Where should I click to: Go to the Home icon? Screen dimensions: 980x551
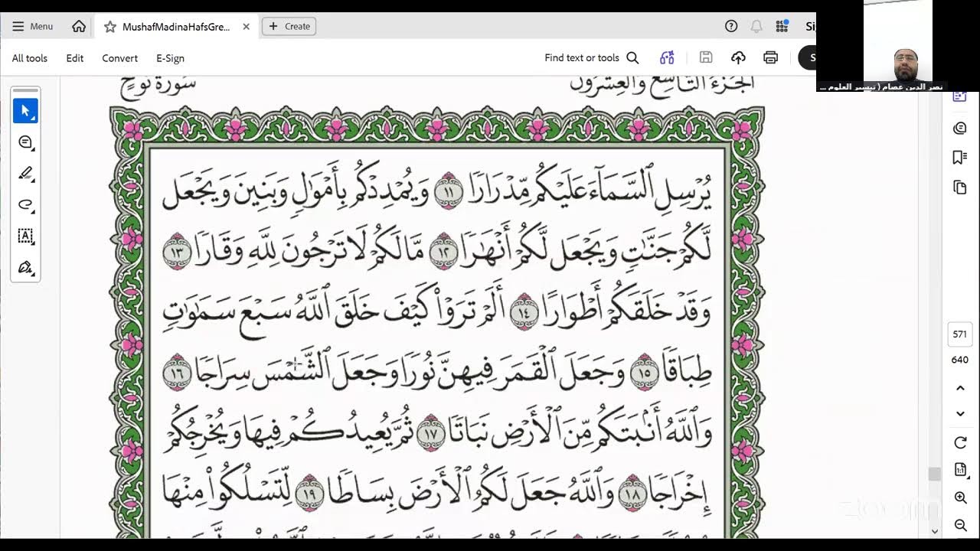[79, 26]
